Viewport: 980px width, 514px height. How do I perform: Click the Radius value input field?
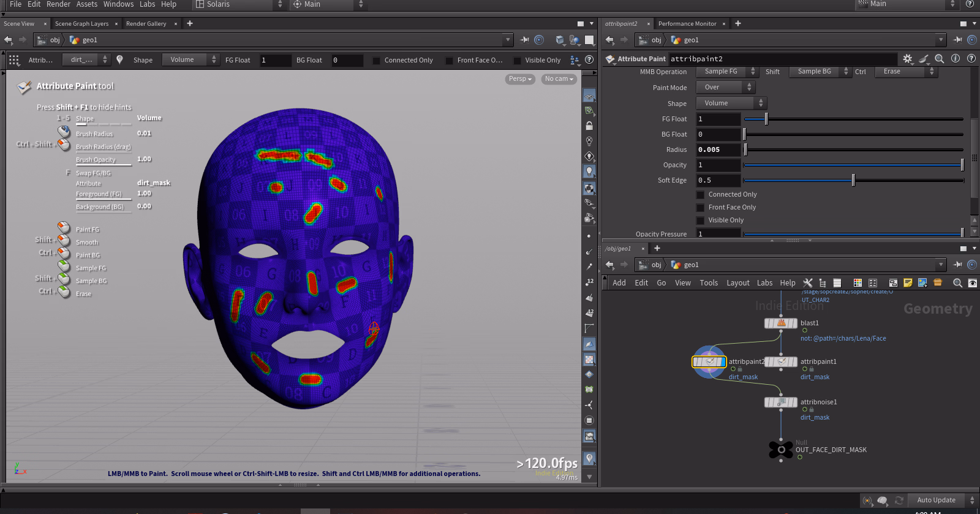(718, 149)
